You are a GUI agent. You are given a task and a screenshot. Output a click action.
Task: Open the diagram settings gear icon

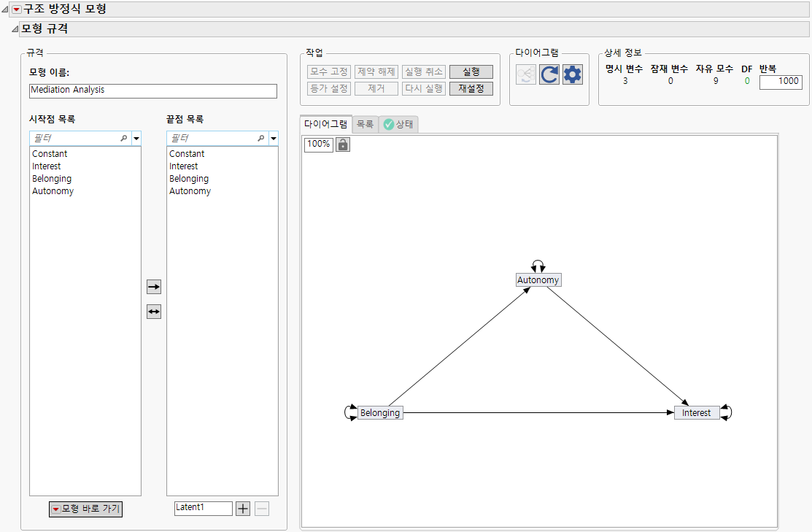coord(571,74)
